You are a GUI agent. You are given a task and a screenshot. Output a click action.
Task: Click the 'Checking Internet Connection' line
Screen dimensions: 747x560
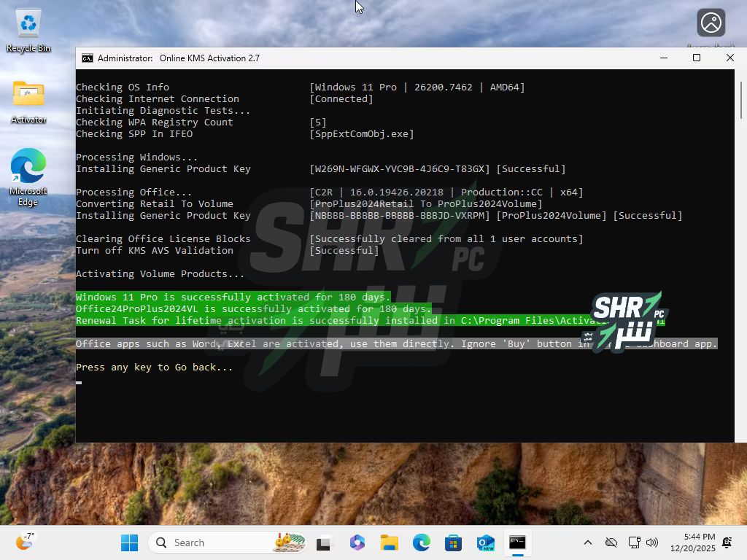[x=158, y=99]
